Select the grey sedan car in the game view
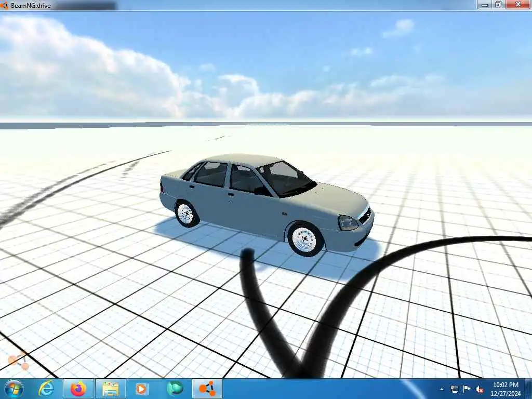 point(267,205)
